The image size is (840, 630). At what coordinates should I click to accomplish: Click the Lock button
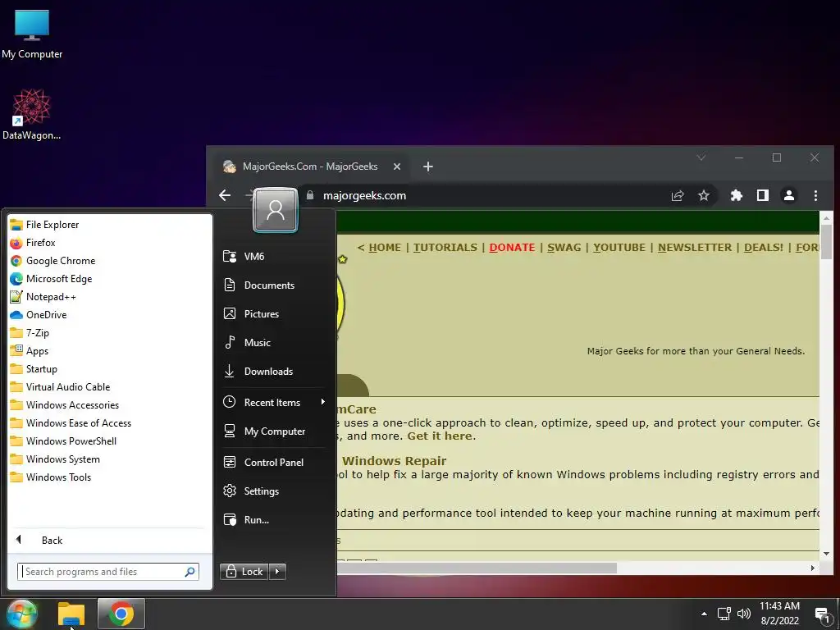point(244,572)
